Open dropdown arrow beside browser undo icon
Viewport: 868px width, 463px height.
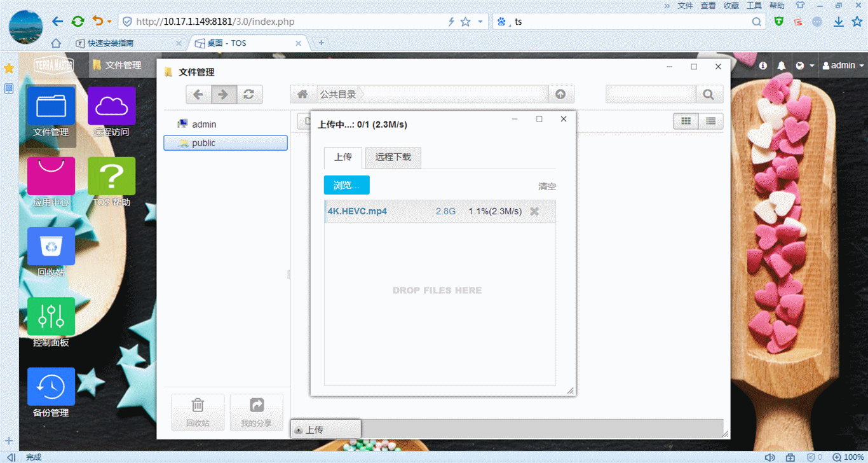109,22
